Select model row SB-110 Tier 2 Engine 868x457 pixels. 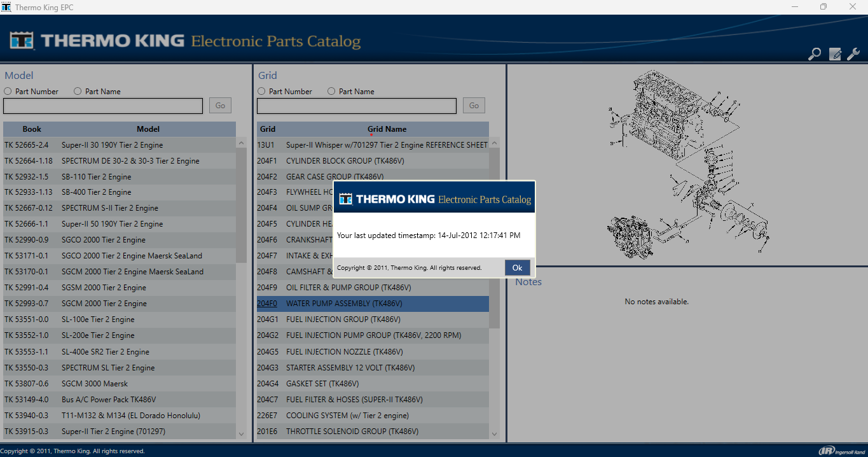[x=120, y=177]
